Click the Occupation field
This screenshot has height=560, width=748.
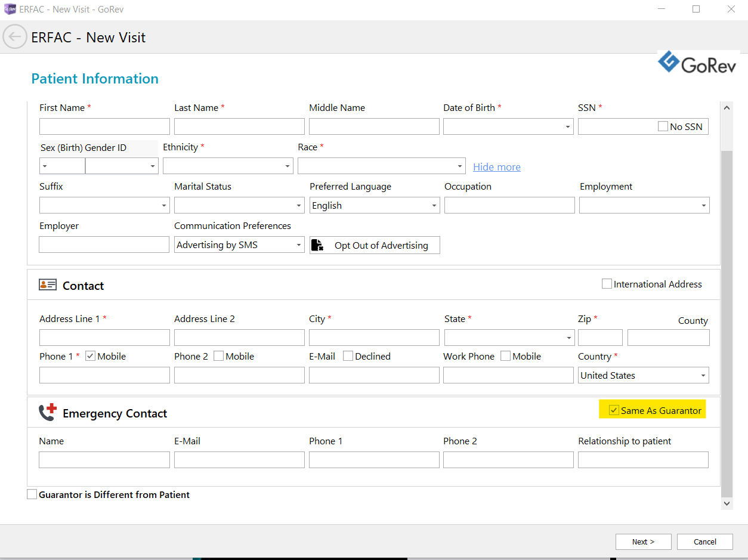pos(509,205)
